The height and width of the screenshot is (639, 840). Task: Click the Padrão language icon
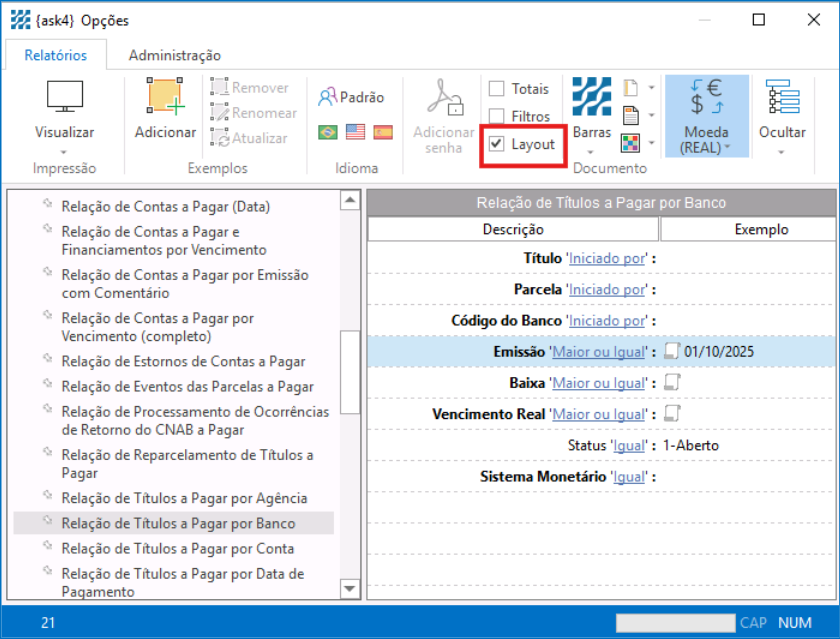(327, 97)
